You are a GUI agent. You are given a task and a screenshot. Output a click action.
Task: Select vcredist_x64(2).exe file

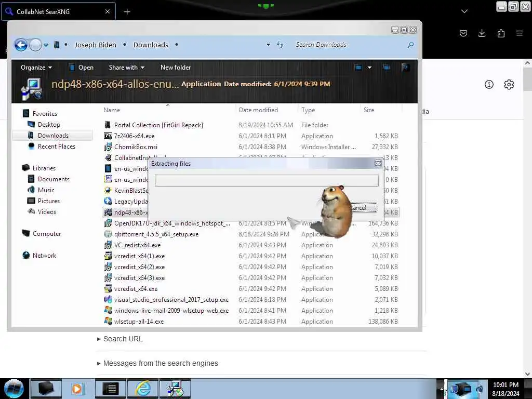(139, 267)
